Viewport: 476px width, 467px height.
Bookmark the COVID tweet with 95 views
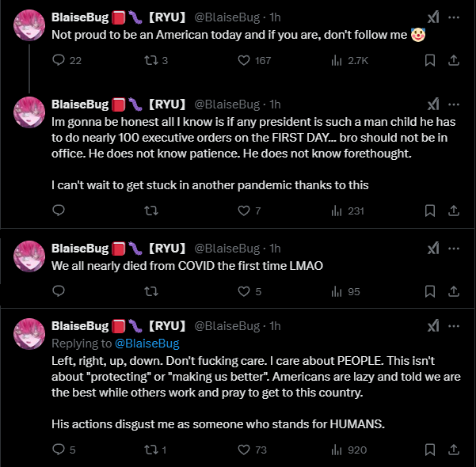tap(430, 291)
